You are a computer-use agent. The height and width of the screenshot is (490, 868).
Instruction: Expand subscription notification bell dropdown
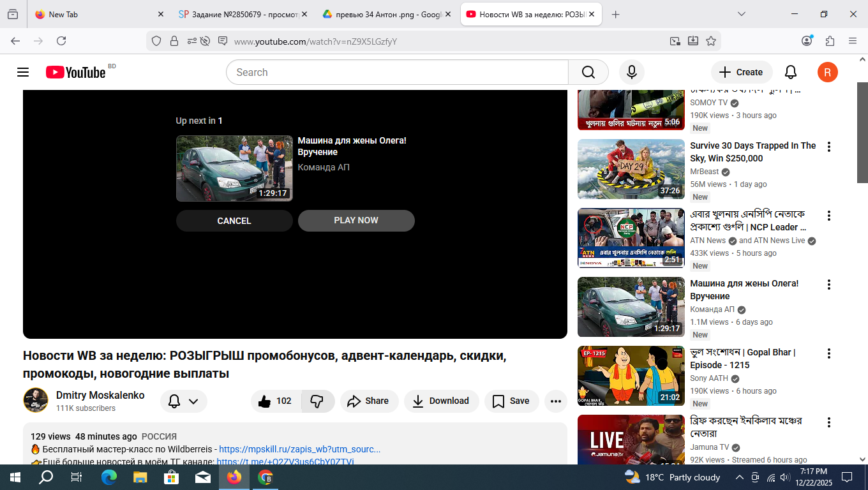(184, 401)
